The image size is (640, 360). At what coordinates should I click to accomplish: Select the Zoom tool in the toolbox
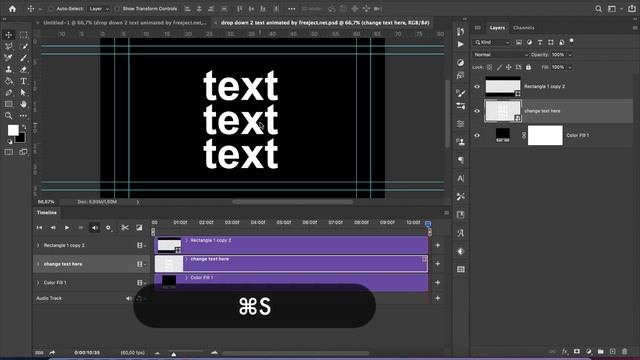9,116
